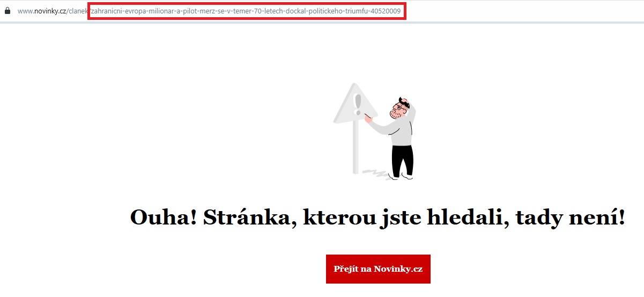The image size is (644, 297).
Task: Click the 'Ouha!' word in heading
Action: (x=164, y=218)
